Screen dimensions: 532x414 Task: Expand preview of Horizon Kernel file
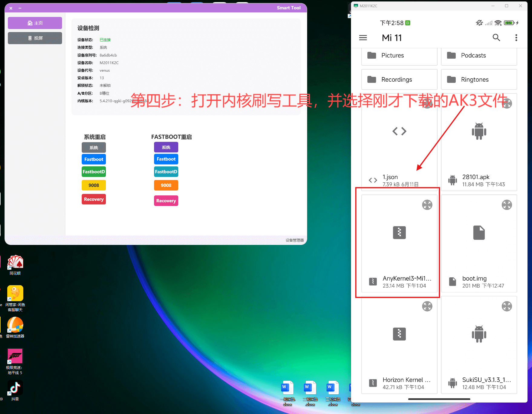coord(427,306)
